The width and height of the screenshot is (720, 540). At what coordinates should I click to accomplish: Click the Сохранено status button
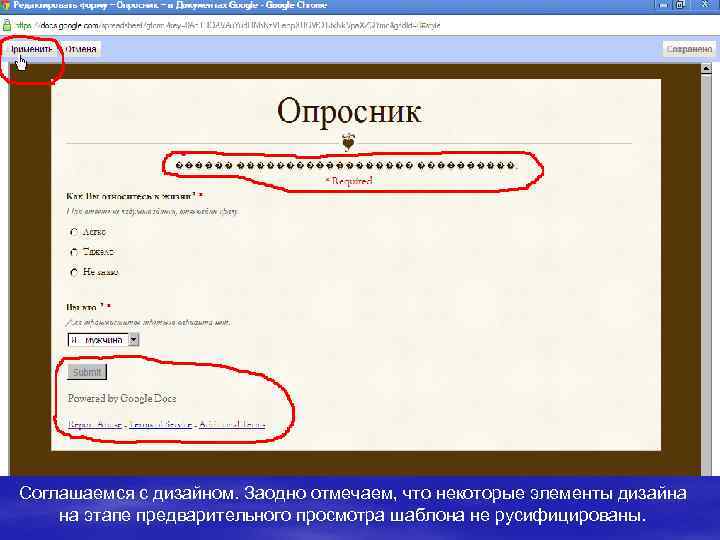click(x=689, y=49)
